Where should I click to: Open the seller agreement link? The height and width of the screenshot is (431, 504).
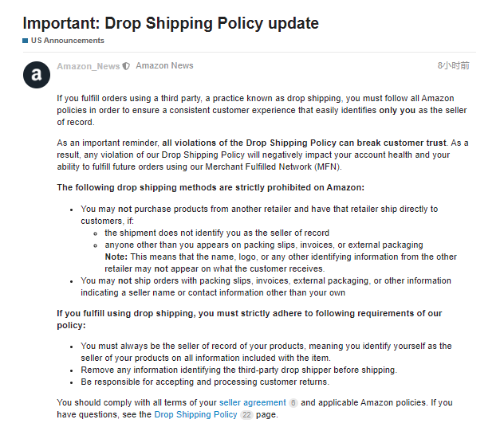[x=253, y=403]
